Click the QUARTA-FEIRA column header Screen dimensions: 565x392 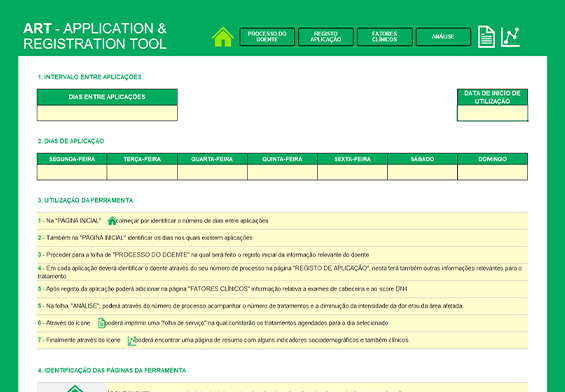pos(212,159)
